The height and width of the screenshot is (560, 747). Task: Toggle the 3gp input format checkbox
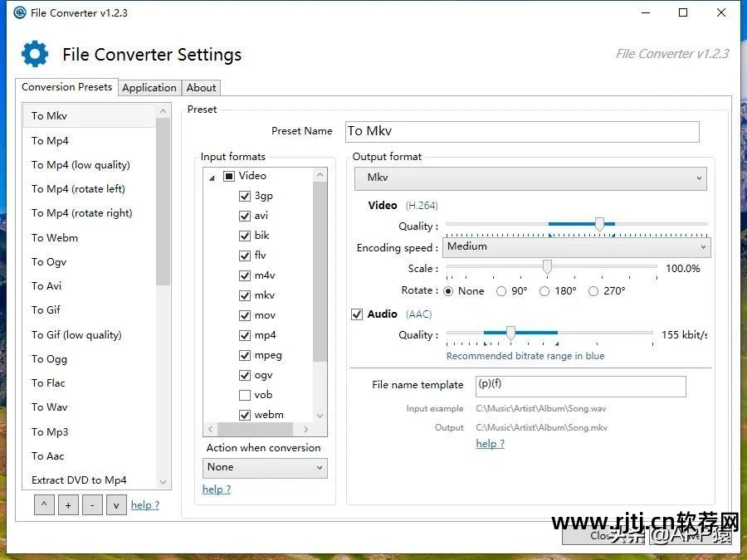(245, 196)
